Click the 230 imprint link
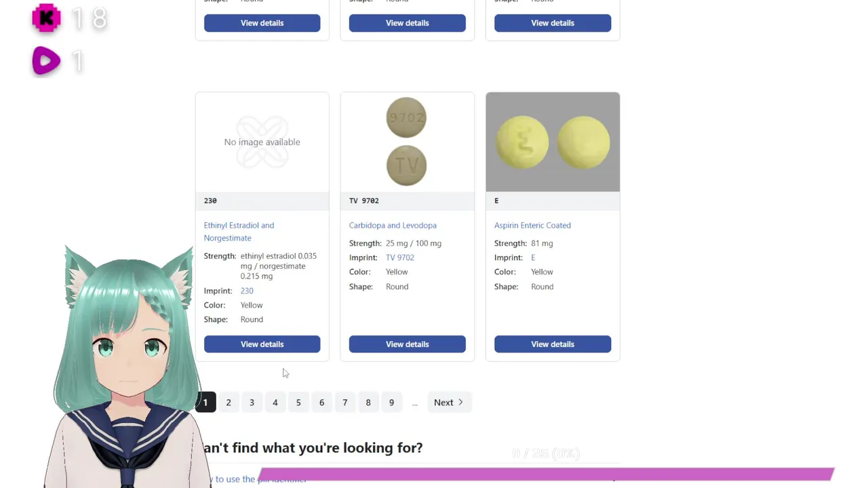This screenshot has height=488, width=868. pos(247,291)
